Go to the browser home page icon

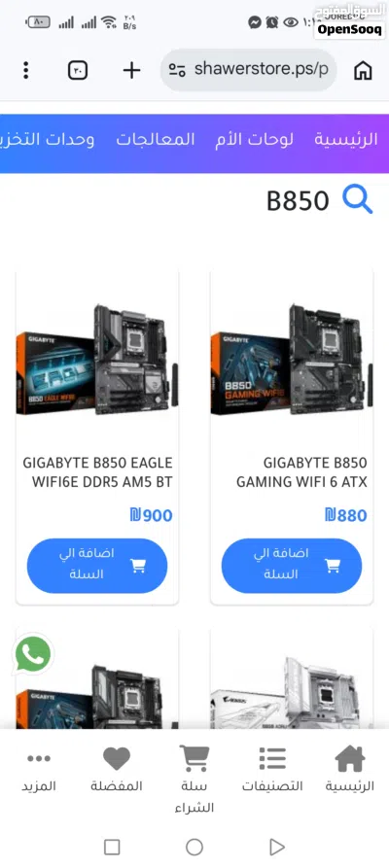[x=363, y=70]
